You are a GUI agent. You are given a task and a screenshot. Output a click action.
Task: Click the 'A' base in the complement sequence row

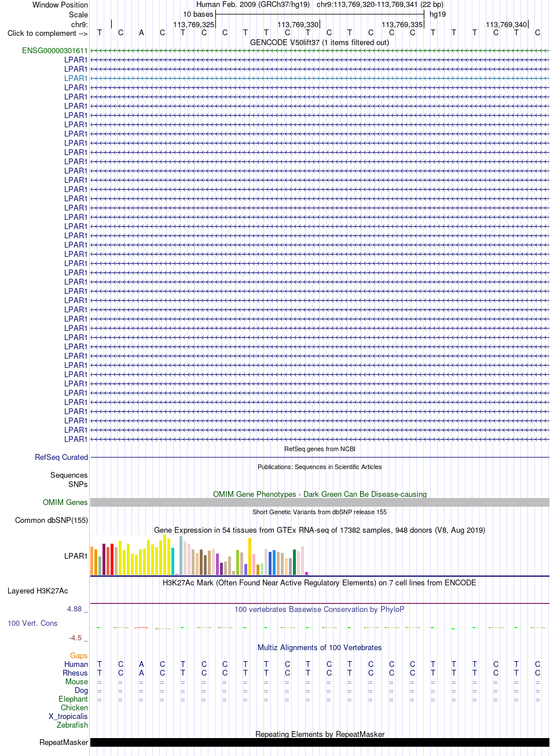click(141, 32)
